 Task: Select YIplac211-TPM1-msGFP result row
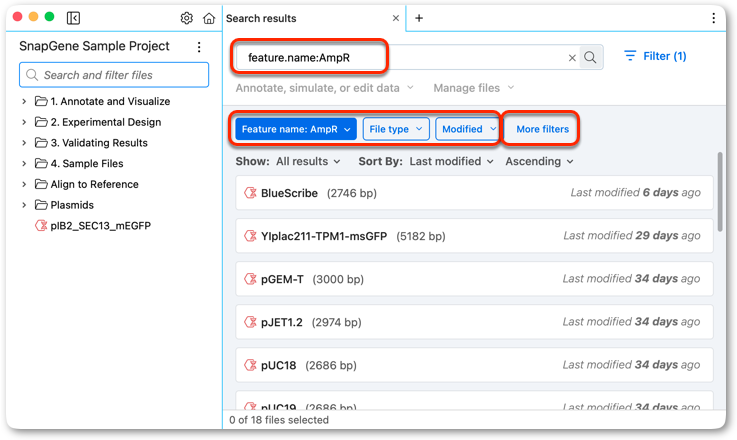[x=474, y=236]
